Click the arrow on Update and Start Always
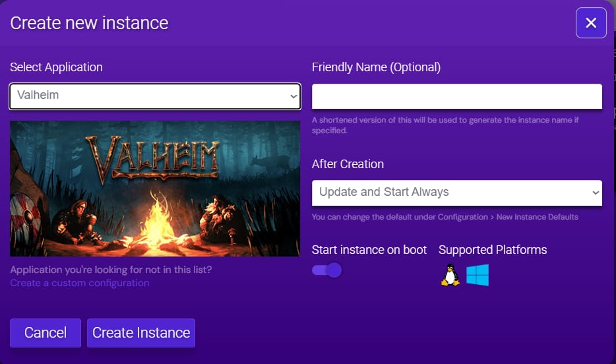Screen dimensions: 616x364 [x=595, y=193]
